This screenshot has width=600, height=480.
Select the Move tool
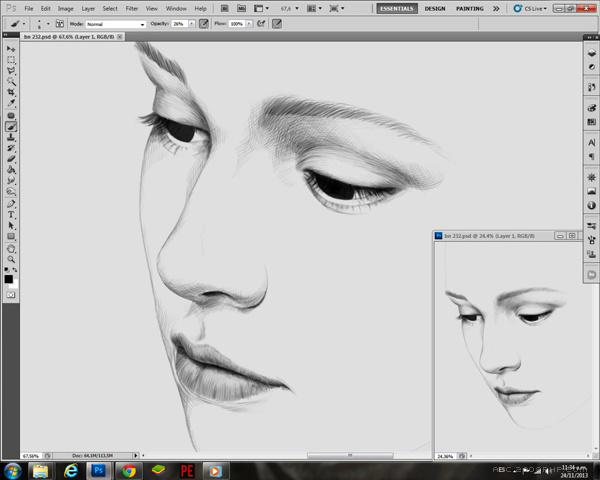pos(11,48)
